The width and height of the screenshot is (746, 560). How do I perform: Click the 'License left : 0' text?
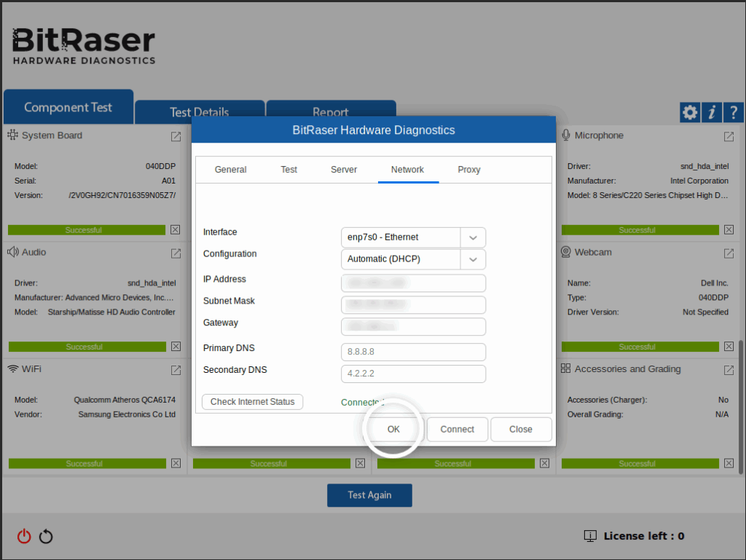(x=644, y=536)
